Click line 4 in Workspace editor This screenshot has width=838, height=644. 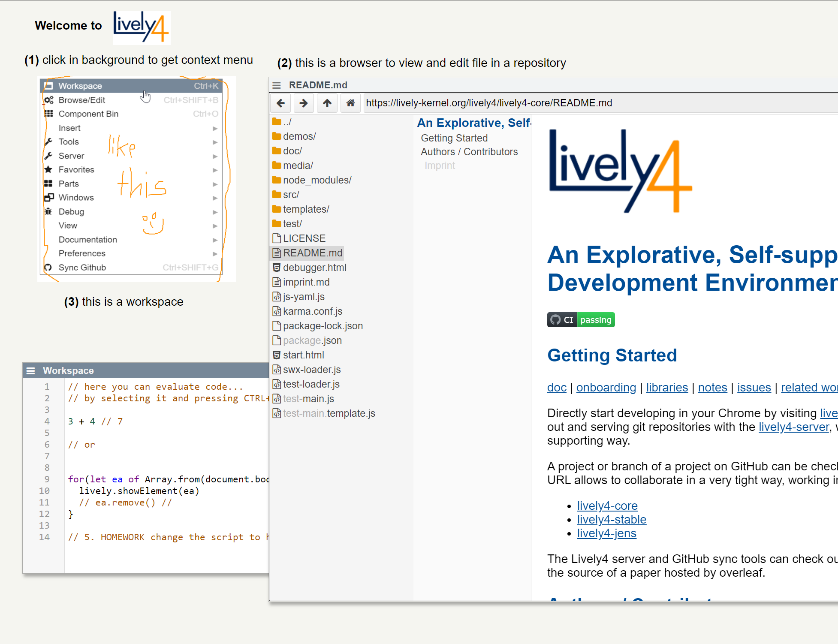click(95, 421)
